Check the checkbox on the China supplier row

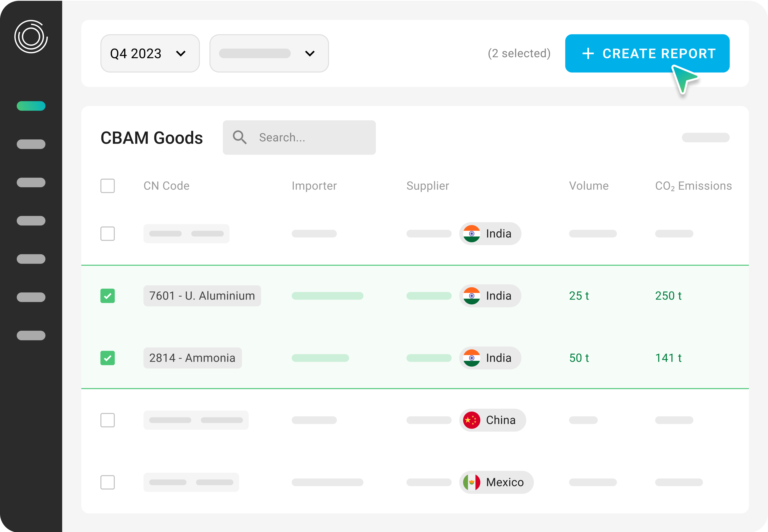107,420
